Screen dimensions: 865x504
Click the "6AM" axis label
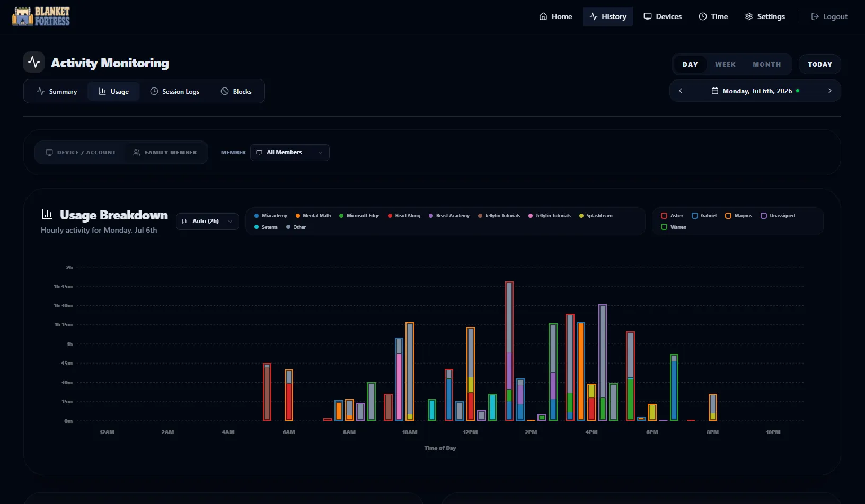coord(289,432)
